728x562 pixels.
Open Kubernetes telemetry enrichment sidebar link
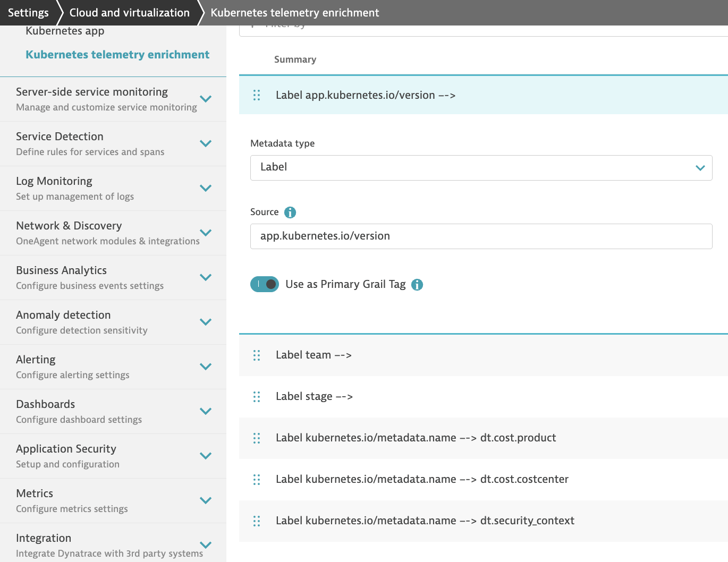click(x=117, y=55)
